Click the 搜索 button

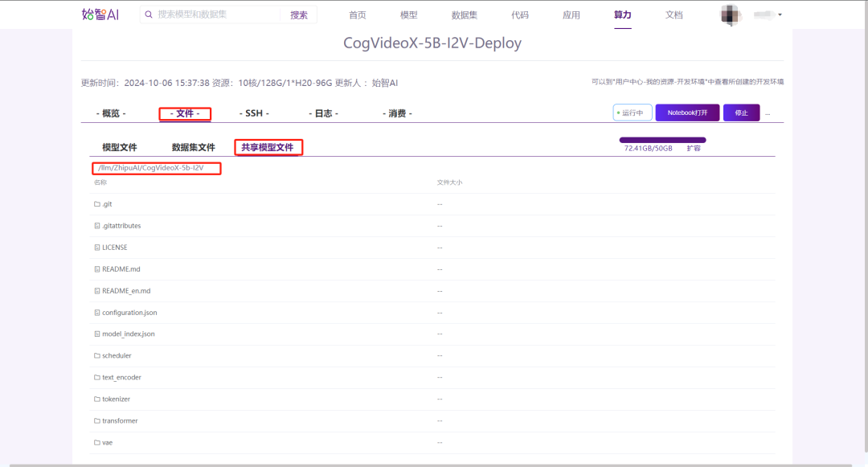tap(299, 15)
